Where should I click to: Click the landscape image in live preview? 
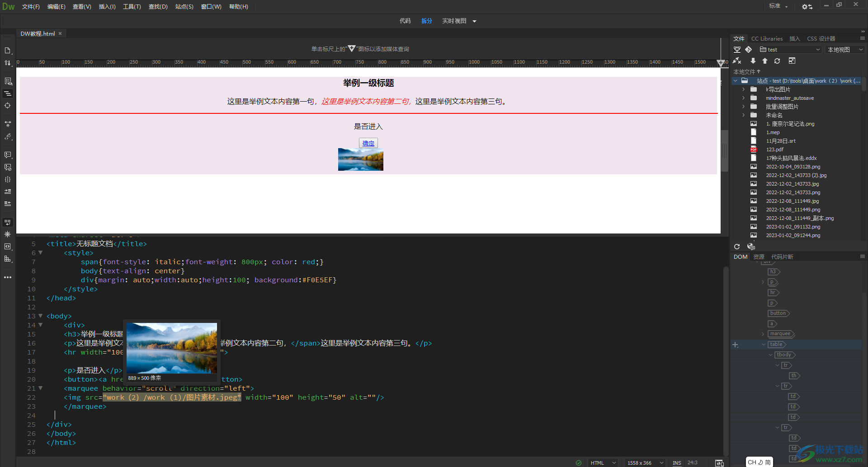(x=361, y=159)
